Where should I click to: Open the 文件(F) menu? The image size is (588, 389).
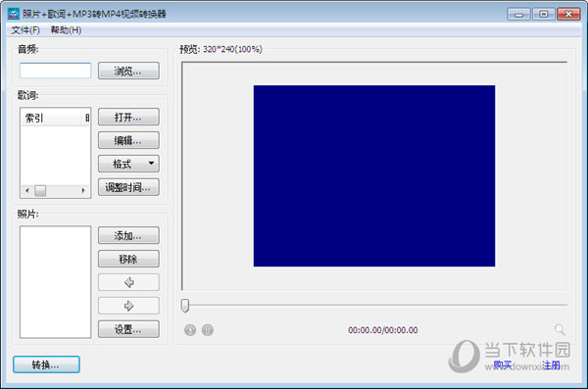tap(25, 30)
